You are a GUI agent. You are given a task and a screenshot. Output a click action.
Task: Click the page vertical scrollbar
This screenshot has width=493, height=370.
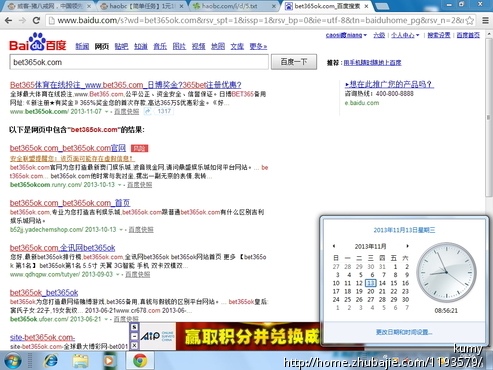(489, 117)
